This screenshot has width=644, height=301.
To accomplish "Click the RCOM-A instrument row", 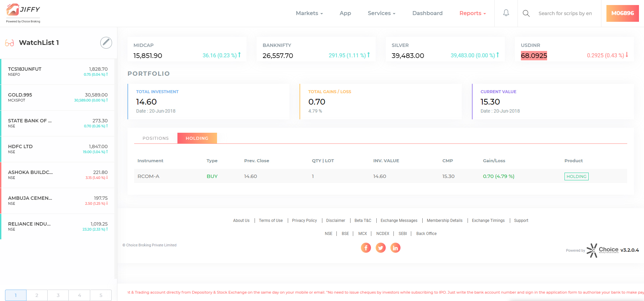I will coord(381,176).
